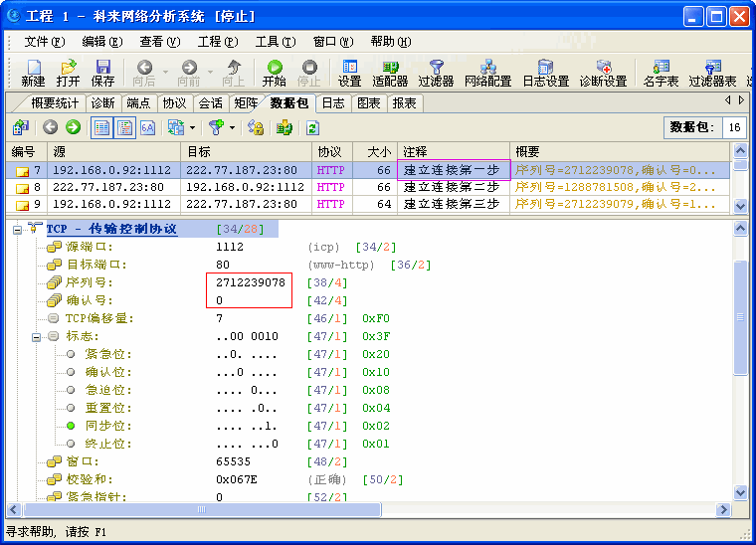Screen dimensions: 756x545
Task: Click the refresh icon in packet toolbar
Action: [312, 127]
